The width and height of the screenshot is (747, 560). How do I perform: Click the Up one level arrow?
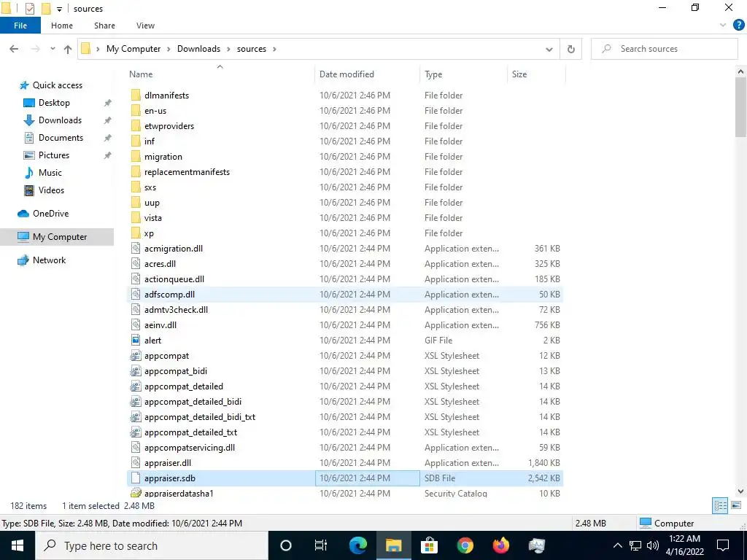pyautogui.click(x=68, y=49)
